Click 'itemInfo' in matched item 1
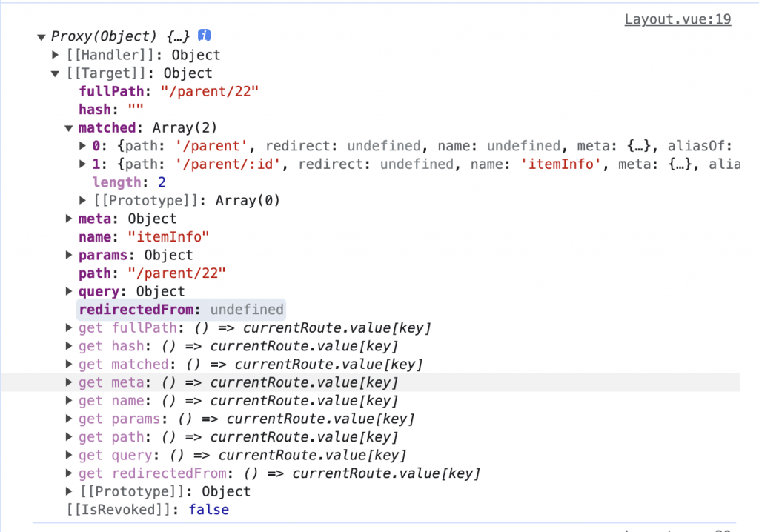Viewport: 759px width, 532px height. [561, 164]
